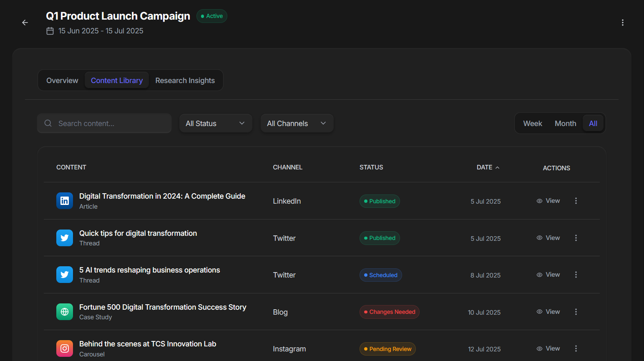644x361 pixels.
Task: Click Twitter icon beside Quick tips thread
Action: point(65,238)
